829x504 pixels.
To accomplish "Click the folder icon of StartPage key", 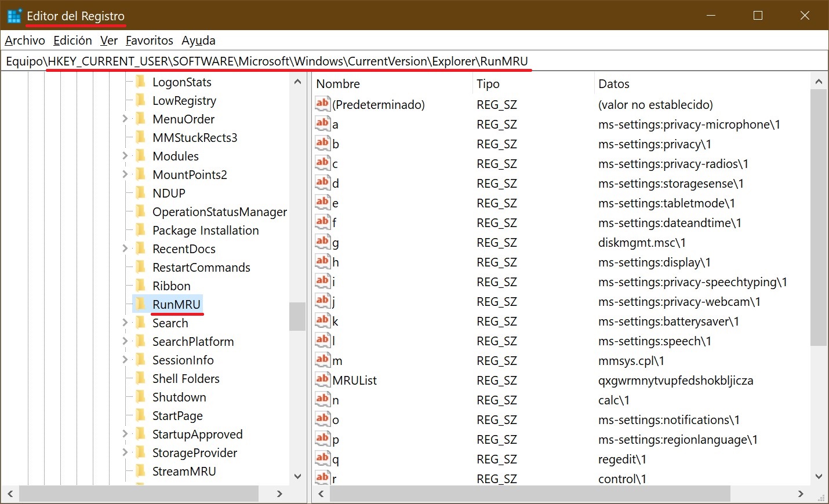I will point(140,415).
